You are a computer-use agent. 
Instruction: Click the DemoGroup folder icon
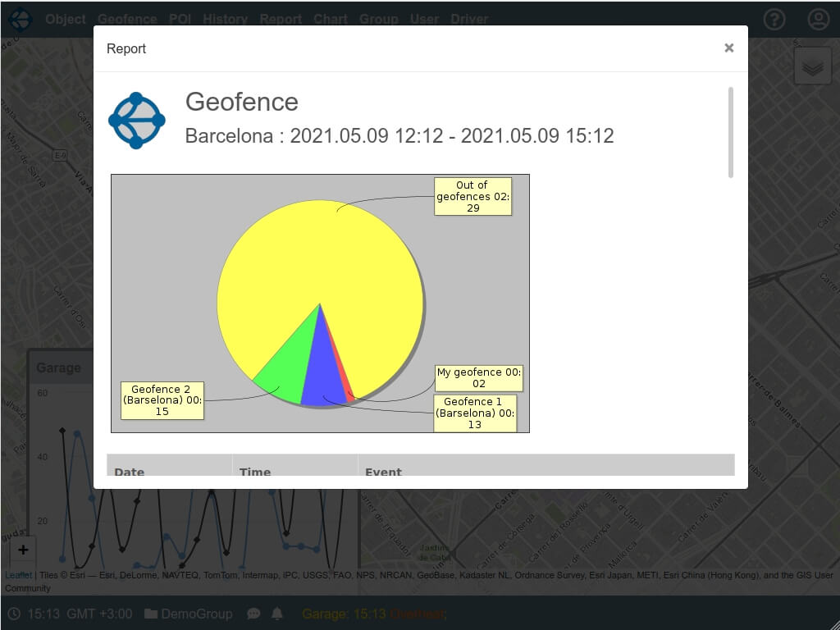(x=151, y=614)
